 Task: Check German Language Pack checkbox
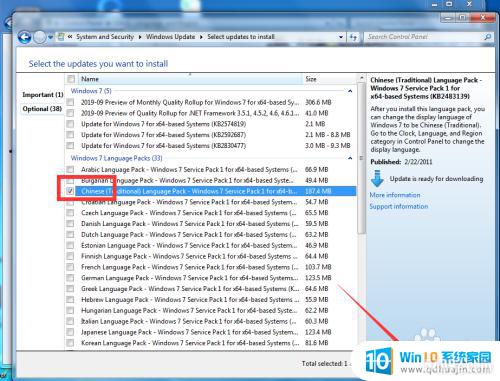click(70, 278)
